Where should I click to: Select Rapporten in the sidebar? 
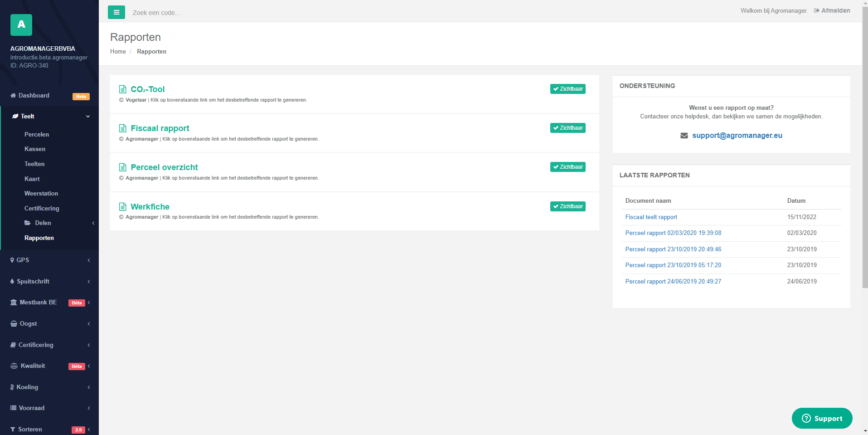pyautogui.click(x=39, y=238)
